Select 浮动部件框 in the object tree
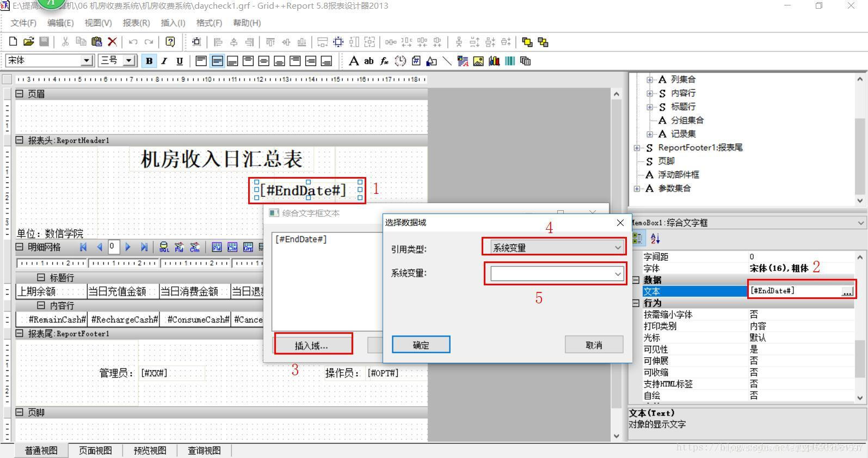868x458 pixels. [678, 175]
